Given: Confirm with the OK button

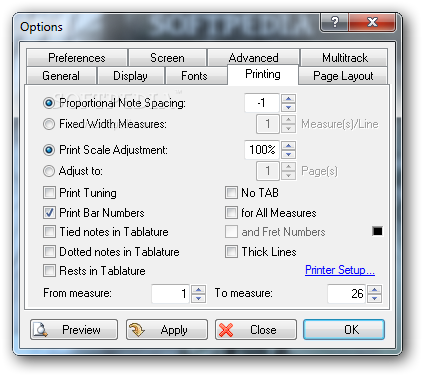Looking at the screenshot, I should [344, 330].
